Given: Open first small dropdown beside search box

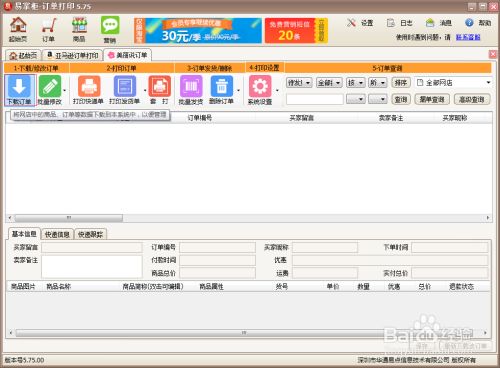Looking at the screenshot, I should [x=356, y=99].
